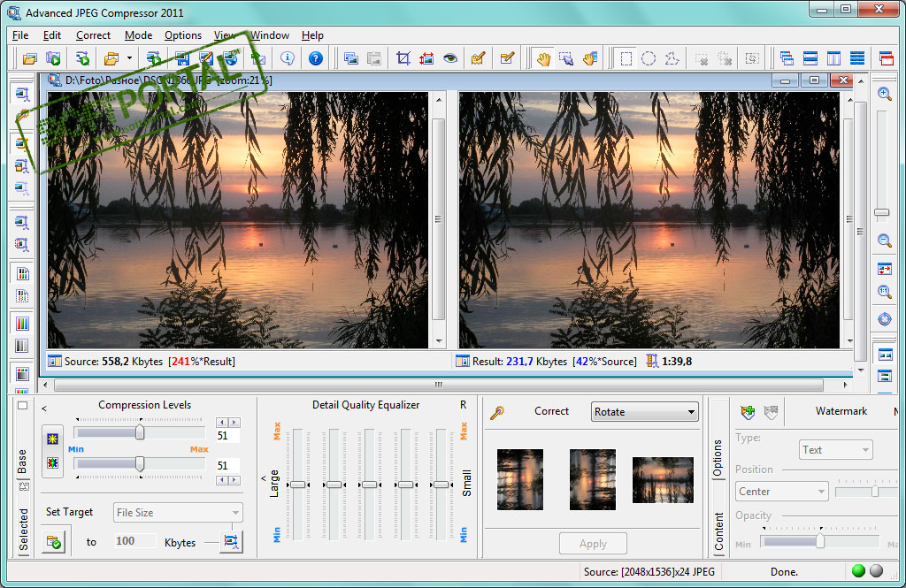Open the Help menu
The height and width of the screenshot is (588, 906).
(312, 35)
